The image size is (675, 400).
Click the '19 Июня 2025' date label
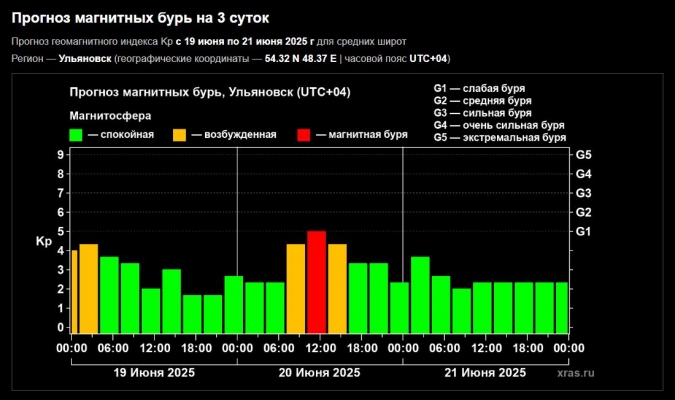(x=153, y=372)
